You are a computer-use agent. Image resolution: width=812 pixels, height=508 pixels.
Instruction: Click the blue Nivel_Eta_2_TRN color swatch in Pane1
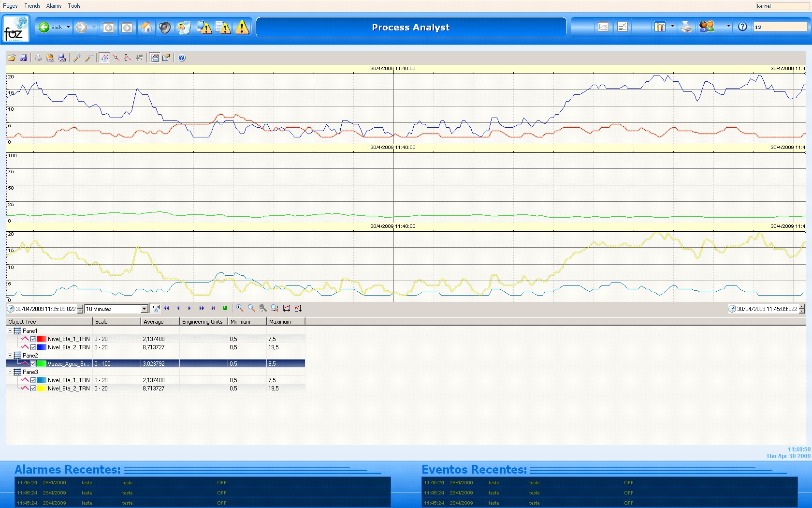42,347
